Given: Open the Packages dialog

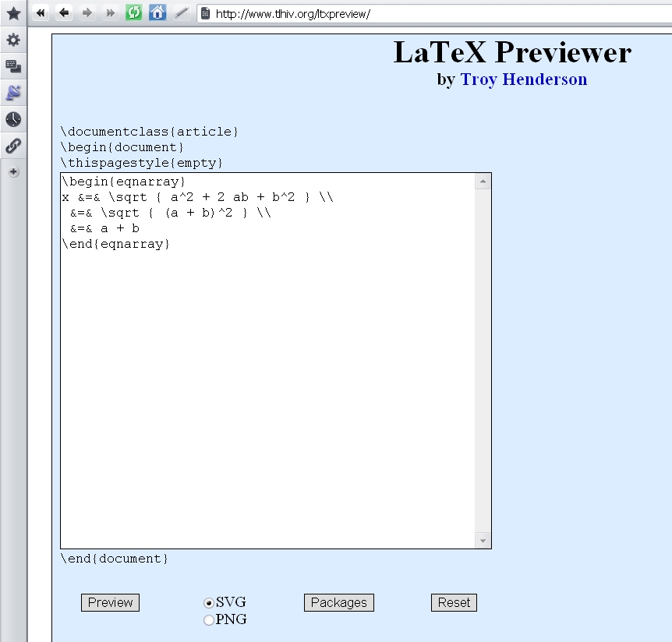Looking at the screenshot, I should 338,601.
